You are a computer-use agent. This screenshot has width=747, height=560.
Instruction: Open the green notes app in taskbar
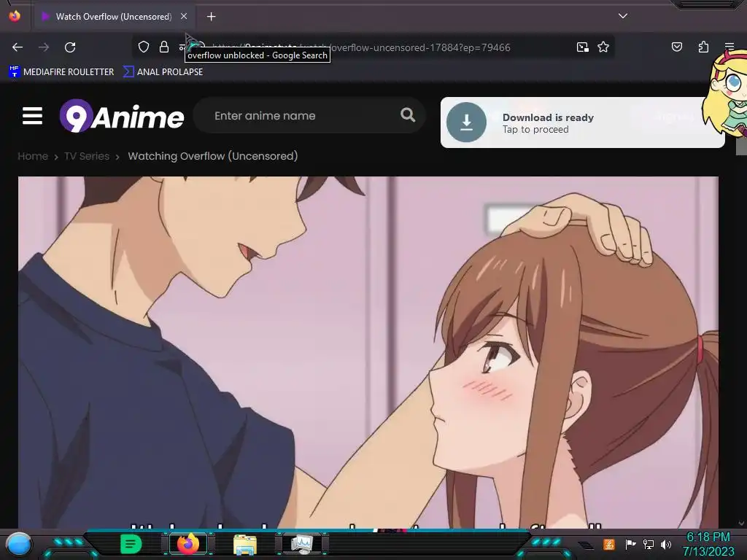(x=131, y=544)
